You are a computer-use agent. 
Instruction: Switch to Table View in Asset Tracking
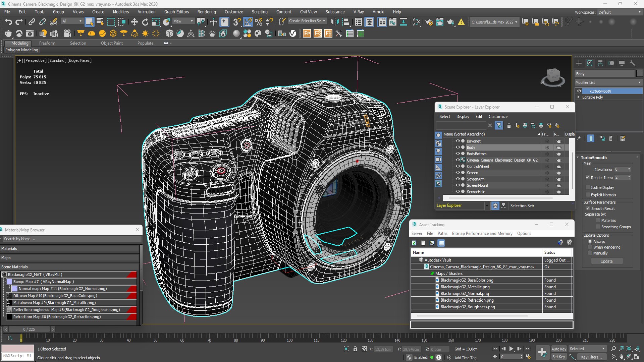tap(441, 243)
